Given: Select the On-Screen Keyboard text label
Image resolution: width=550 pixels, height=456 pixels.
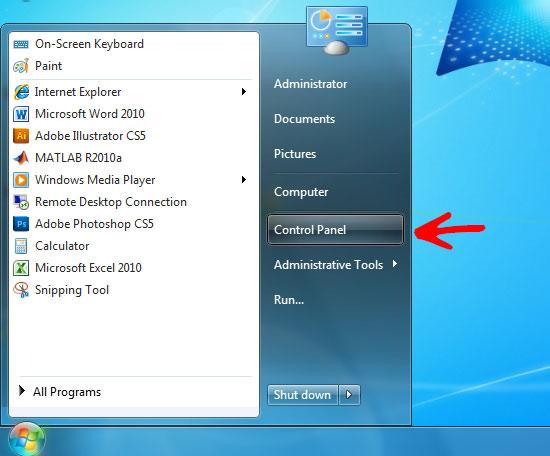Looking at the screenshot, I should (89, 44).
